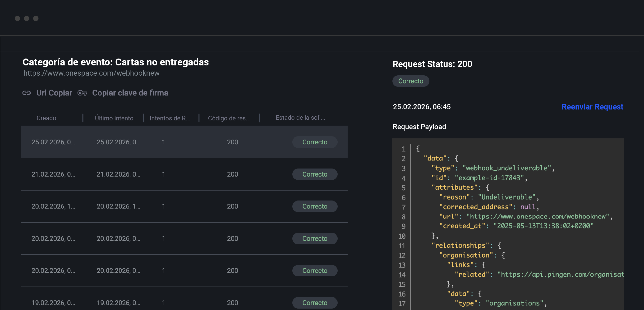Click the key icon for signing key
This screenshot has height=310, width=644.
pyautogui.click(x=82, y=93)
